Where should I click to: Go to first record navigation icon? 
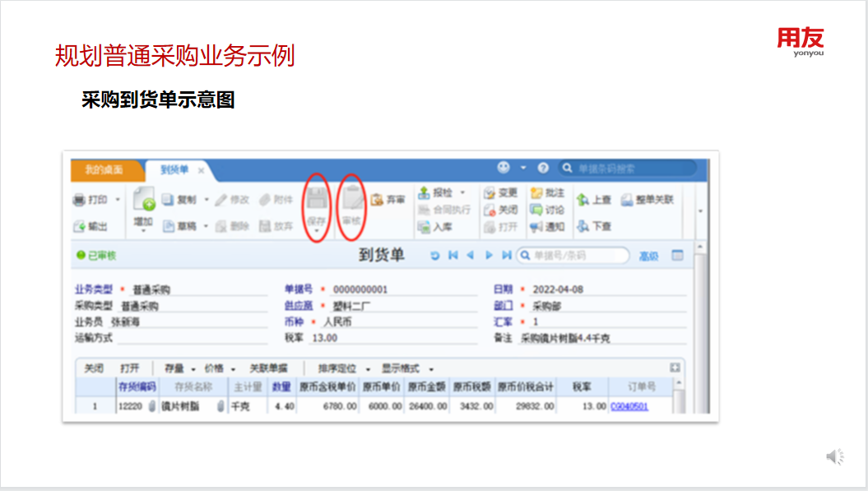[453, 255]
